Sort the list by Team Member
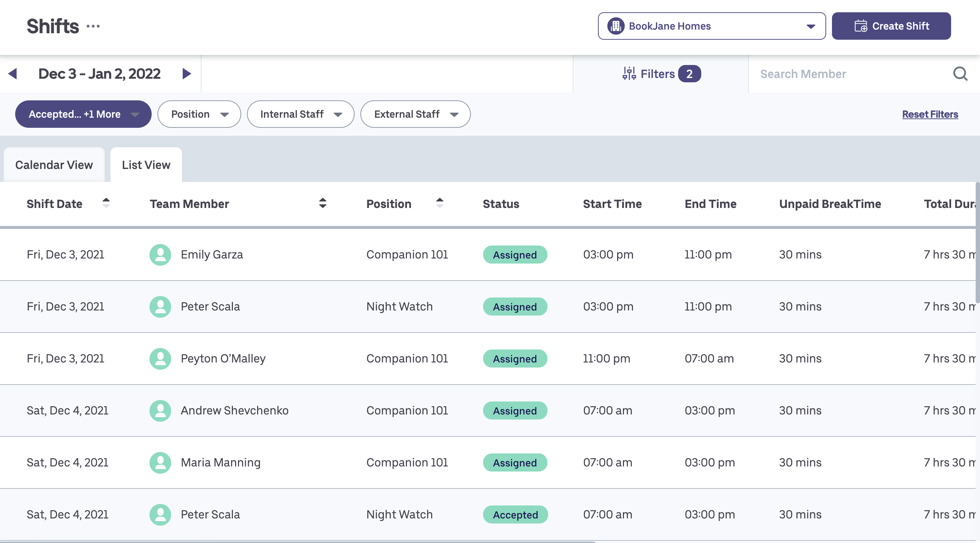The width and height of the screenshot is (980, 543). pos(322,203)
